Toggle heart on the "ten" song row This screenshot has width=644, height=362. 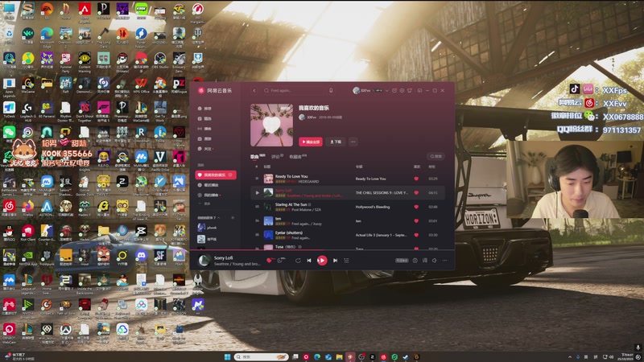tap(416, 220)
